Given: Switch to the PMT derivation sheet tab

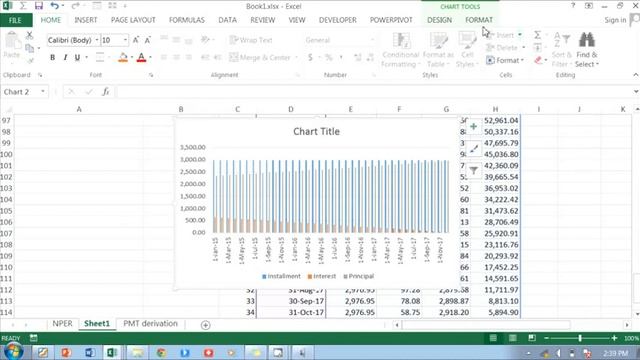Looking at the screenshot, I should coord(150,324).
